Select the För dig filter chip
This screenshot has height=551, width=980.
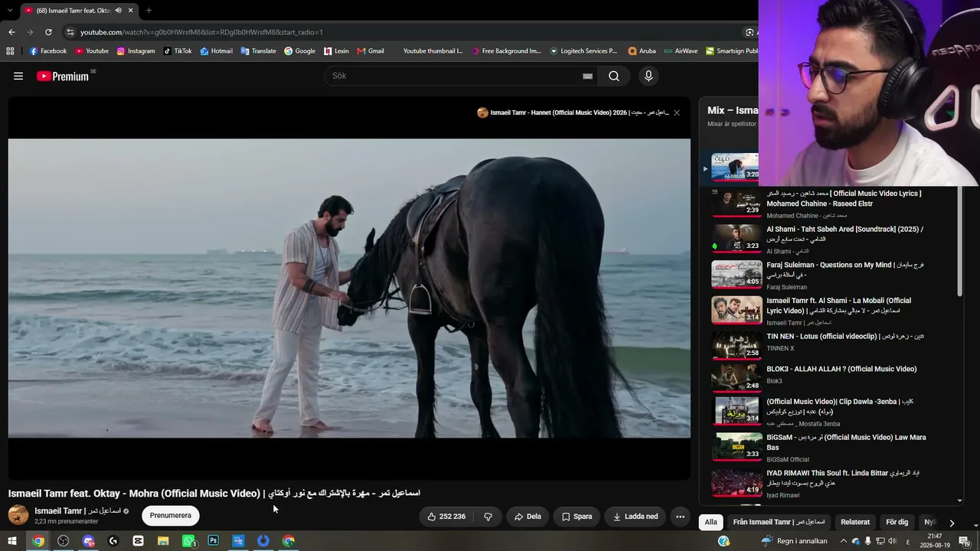click(x=897, y=522)
